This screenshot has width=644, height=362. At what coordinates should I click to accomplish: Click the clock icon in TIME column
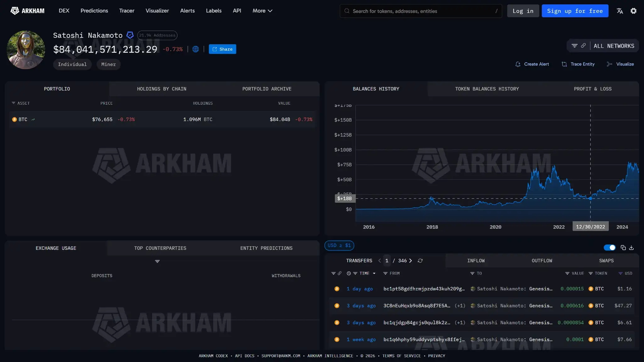pyautogui.click(x=349, y=273)
